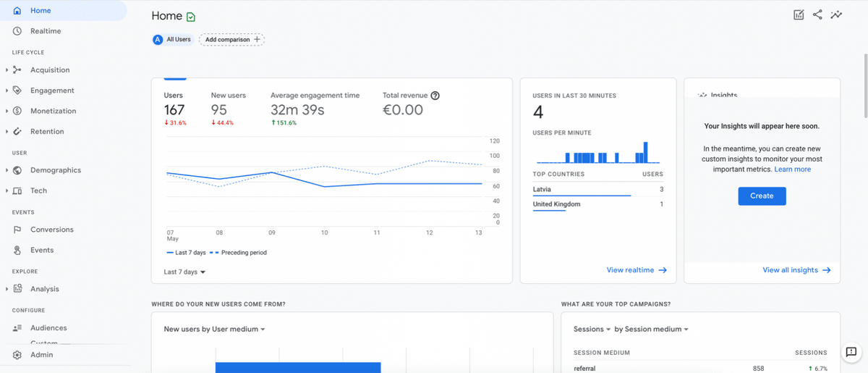Expand the Engagement section arrow
The width and height of the screenshot is (868, 373).
click(x=7, y=91)
